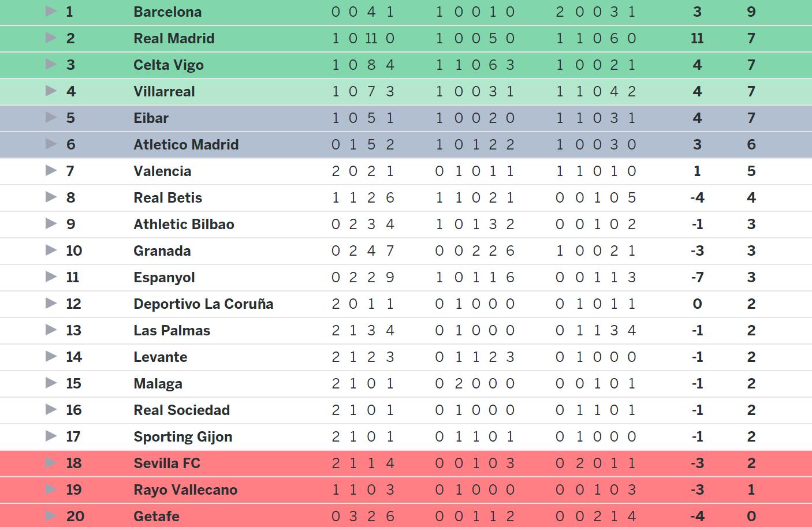This screenshot has height=527, width=812.
Task: Open the Barcelona team page
Action: pos(167,12)
